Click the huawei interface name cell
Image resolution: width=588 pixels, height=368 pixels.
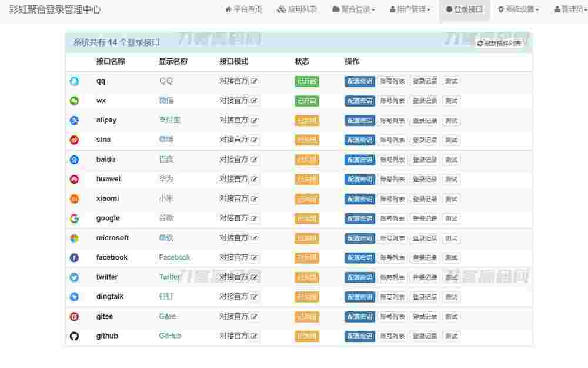(x=108, y=179)
